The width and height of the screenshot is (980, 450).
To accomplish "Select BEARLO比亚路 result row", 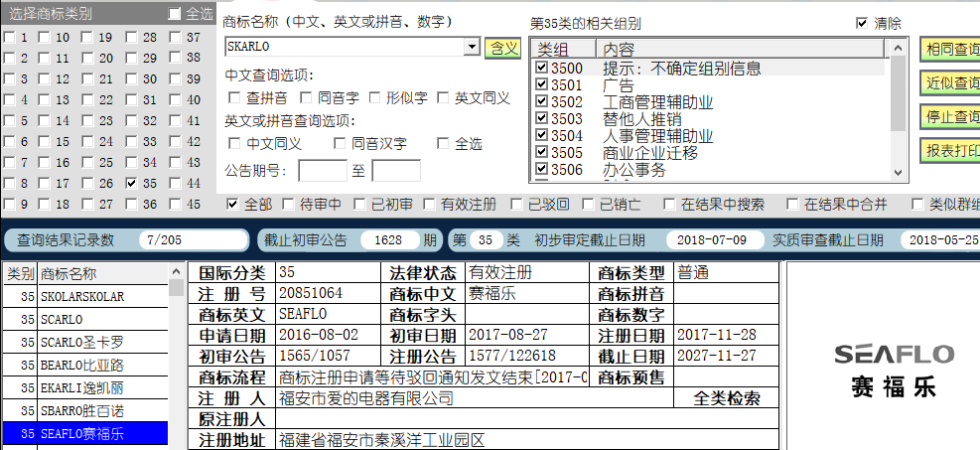I will [x=85, y=365].
